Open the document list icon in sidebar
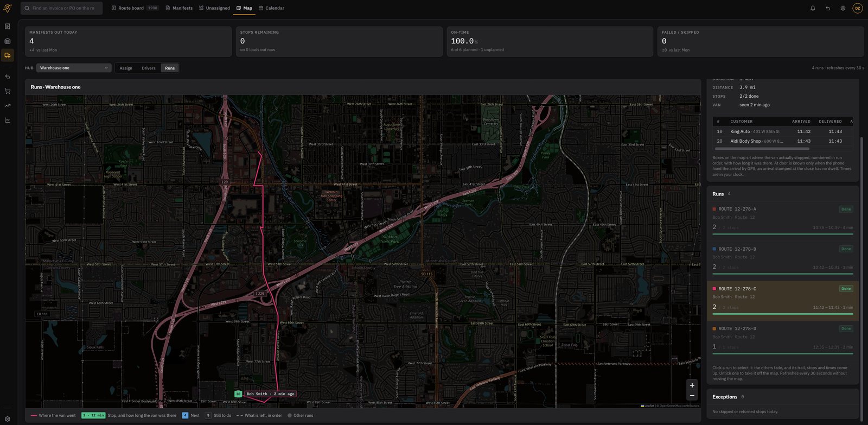This screenshot has height=425, width=868. (x=8, y=27)
